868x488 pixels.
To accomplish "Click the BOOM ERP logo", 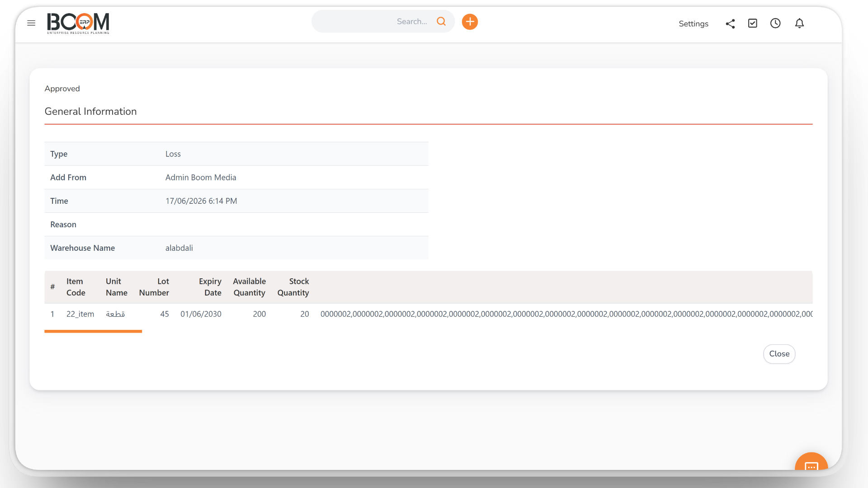I will pyautogui.click(x=78, y=23).
